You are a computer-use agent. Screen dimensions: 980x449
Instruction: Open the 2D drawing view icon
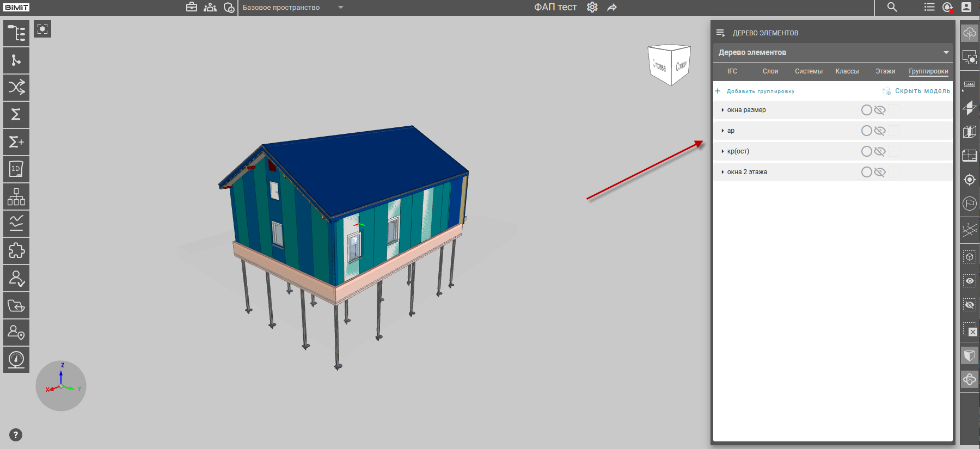(x=16, y=169)
